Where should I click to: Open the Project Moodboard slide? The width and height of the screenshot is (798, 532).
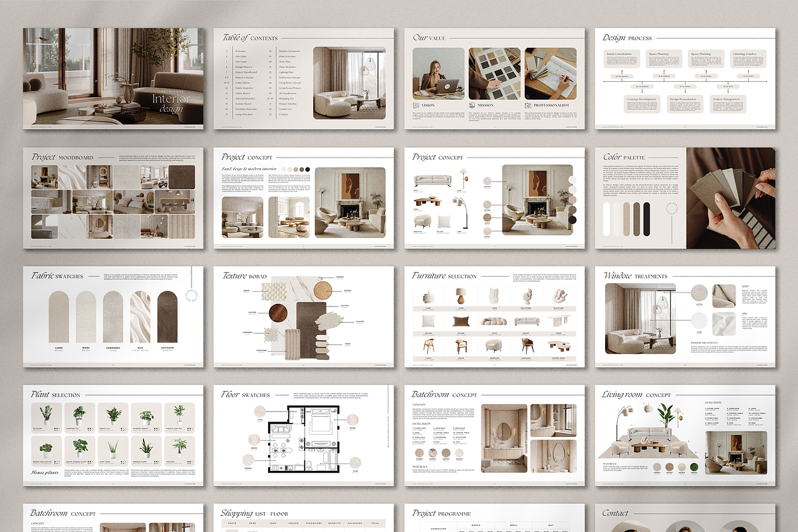point(114,198)
